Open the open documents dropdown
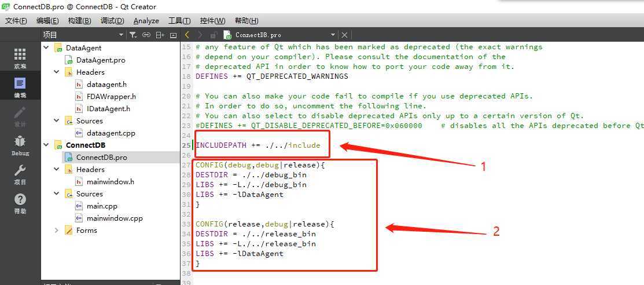 333,35
